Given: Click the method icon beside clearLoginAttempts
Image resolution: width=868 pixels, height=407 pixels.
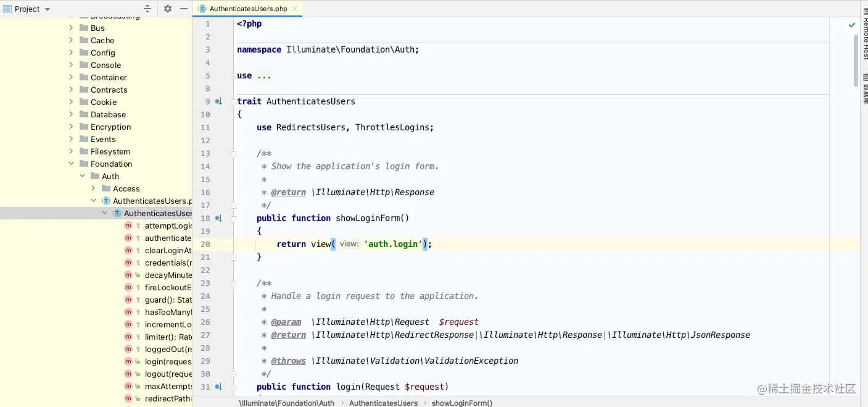Looking at the screenshot, I should (x=128, y=250).
